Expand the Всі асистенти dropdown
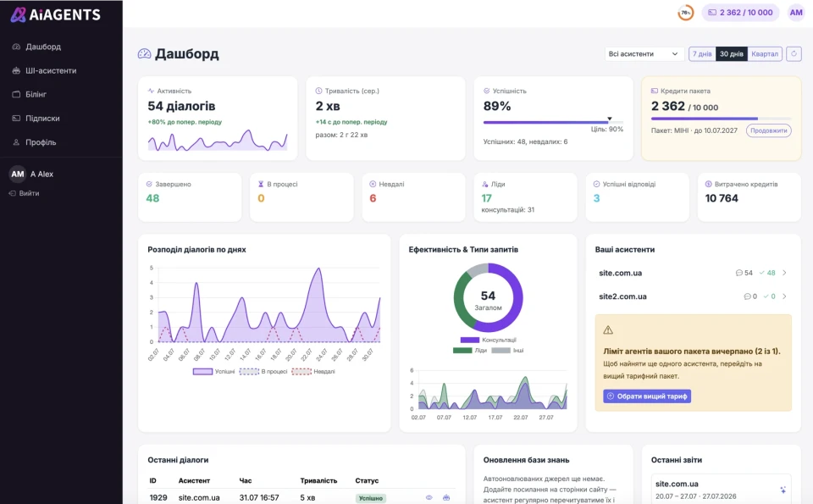Viewport: 813px width, 504px height. (x=643, y=54)
